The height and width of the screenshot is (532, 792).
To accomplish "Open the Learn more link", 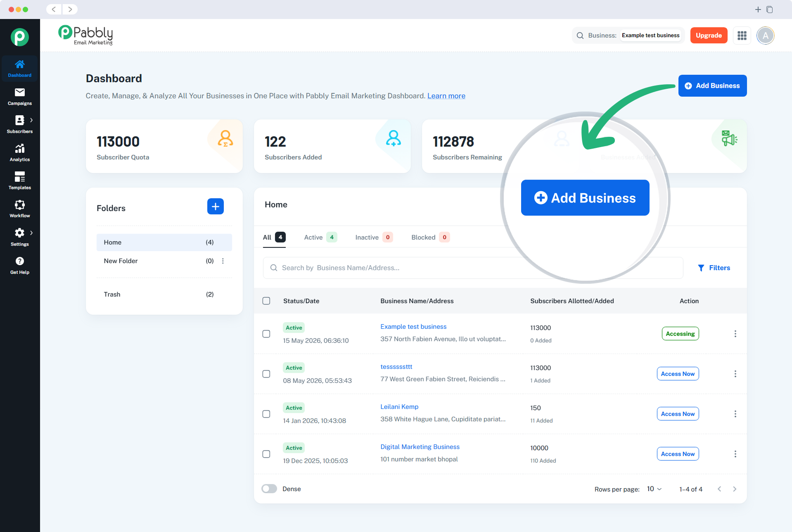I will [x=446, y=96].
